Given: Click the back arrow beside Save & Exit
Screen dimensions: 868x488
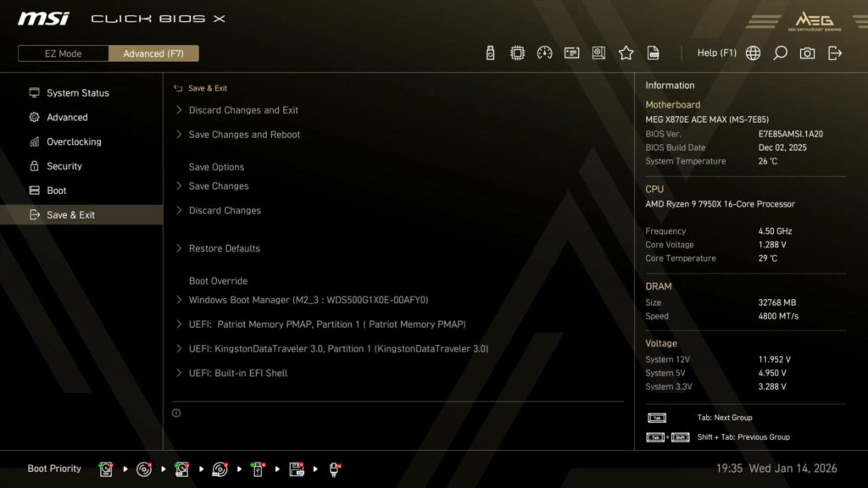Looking at the screenshot, I should point(178,88).
